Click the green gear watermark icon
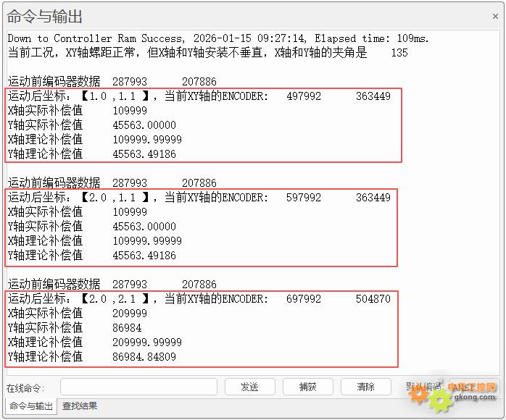Viewport: 506px width, 420px height. click(439, 400)
